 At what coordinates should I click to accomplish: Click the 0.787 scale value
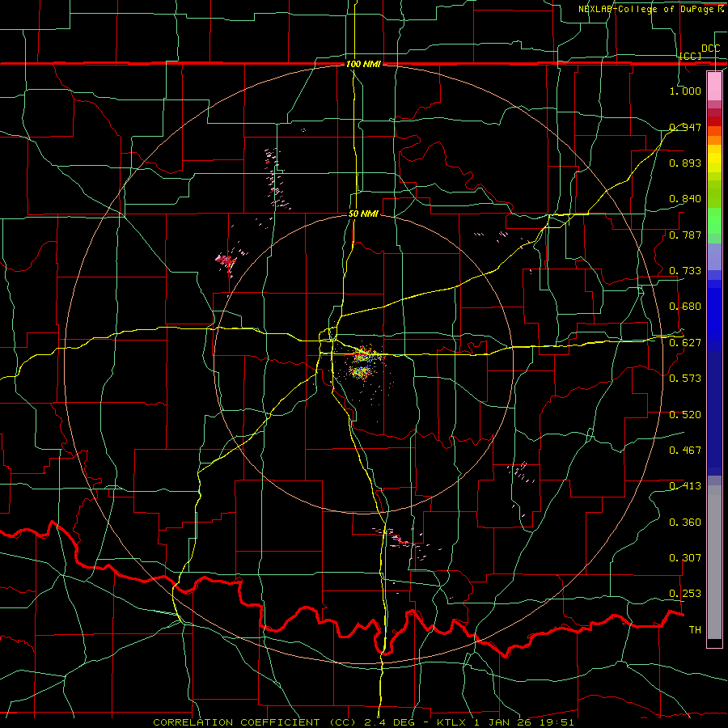pyautogui.click(x=685, y=235)
